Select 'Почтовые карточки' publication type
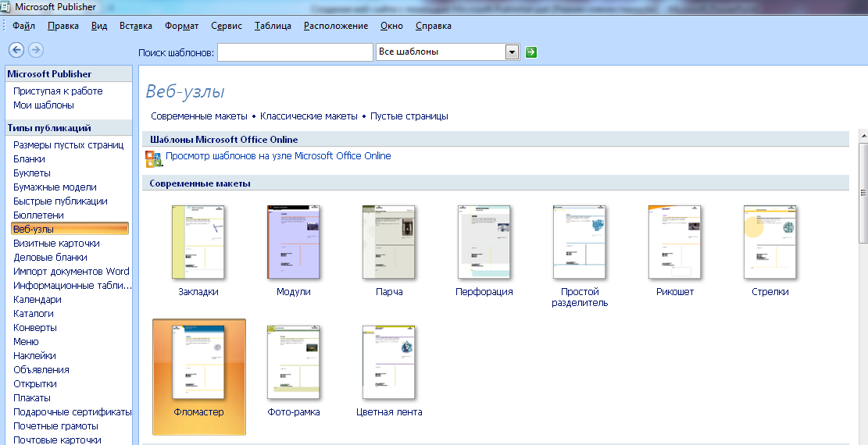The height and width of the screenshot is (445, 868). (x=58, y=440)
